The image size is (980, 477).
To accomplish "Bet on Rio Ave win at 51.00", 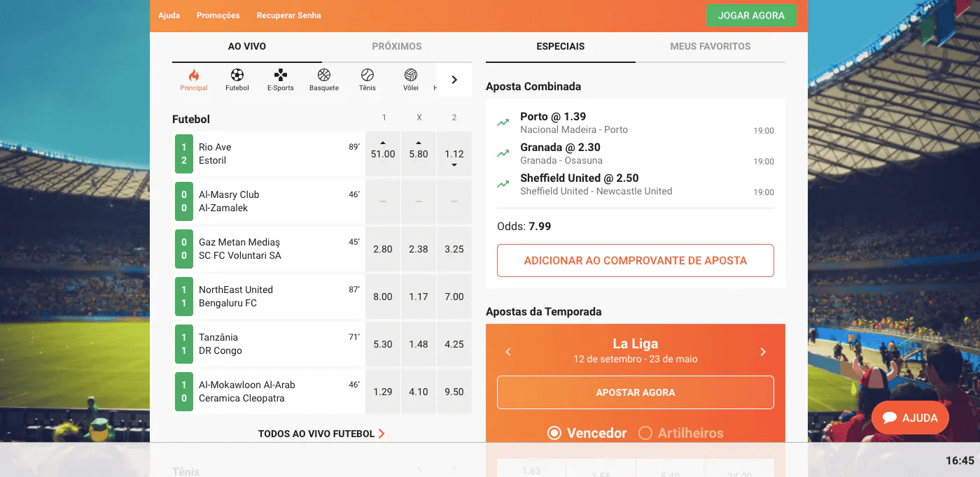I will click(x=383, y=154).
